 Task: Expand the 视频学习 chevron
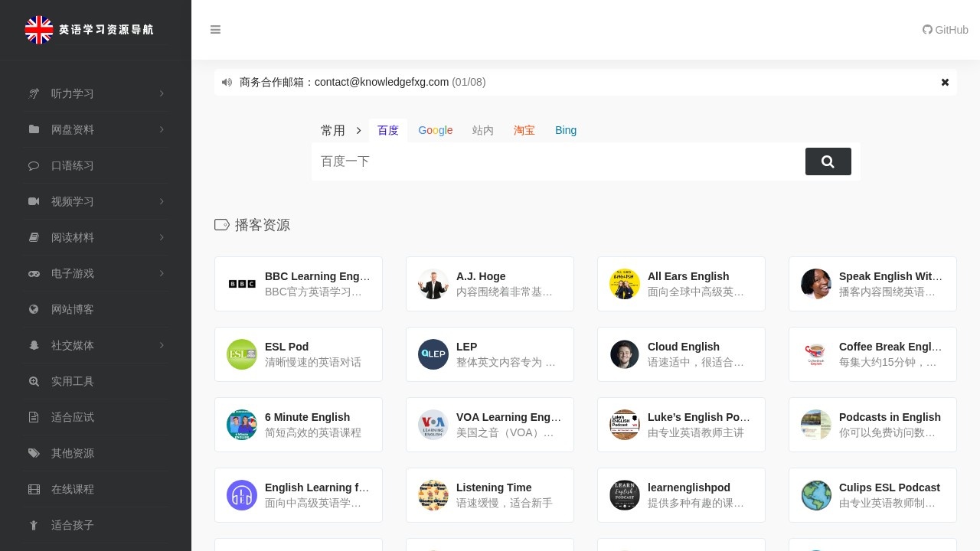[x=162, y=201]
